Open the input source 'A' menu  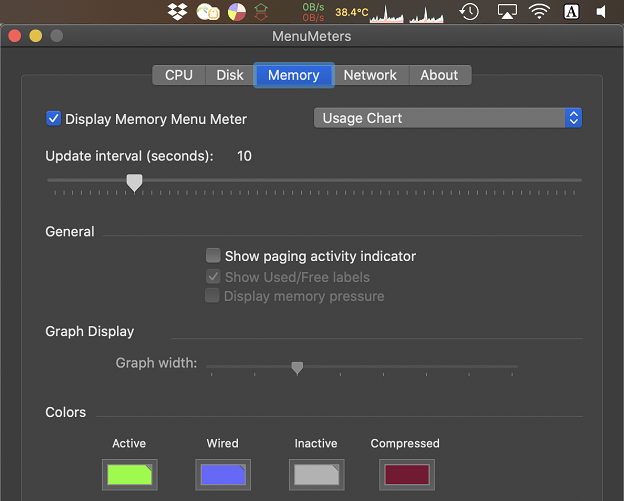pyautogui.click(x=571, y=12)
